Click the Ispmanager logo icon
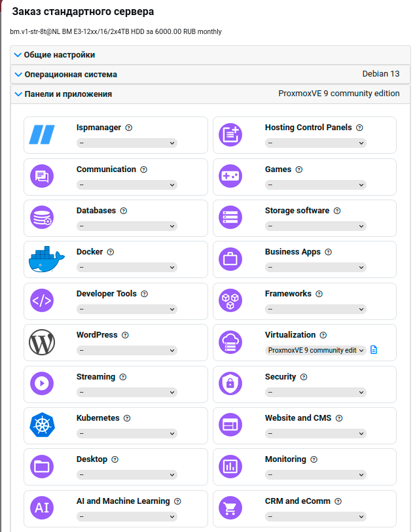 coord(43,135)
